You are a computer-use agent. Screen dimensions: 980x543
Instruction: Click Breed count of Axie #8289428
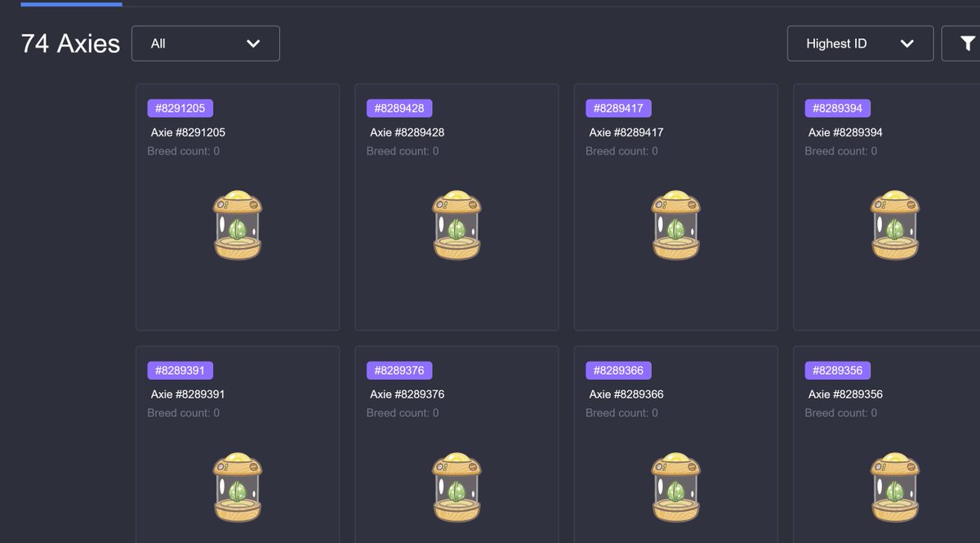pos(403,151)
